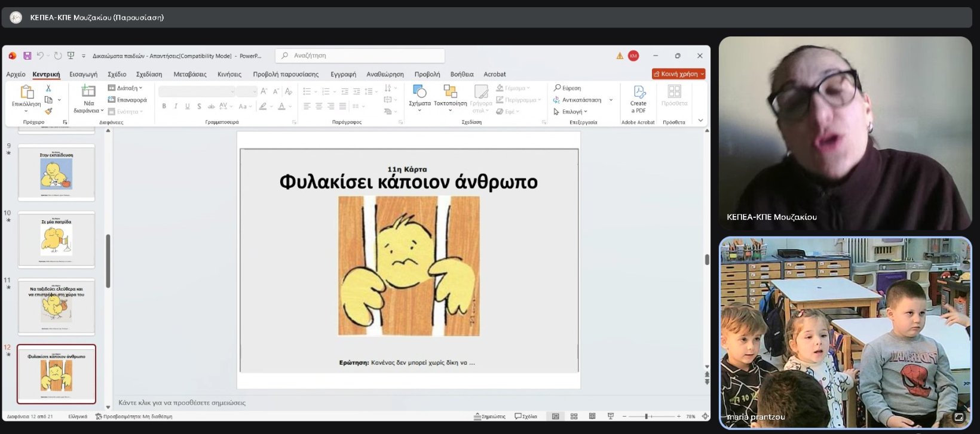
Task: Click the Find (Εύρεση) magnifier icon
Action: [x=557, y=88]
